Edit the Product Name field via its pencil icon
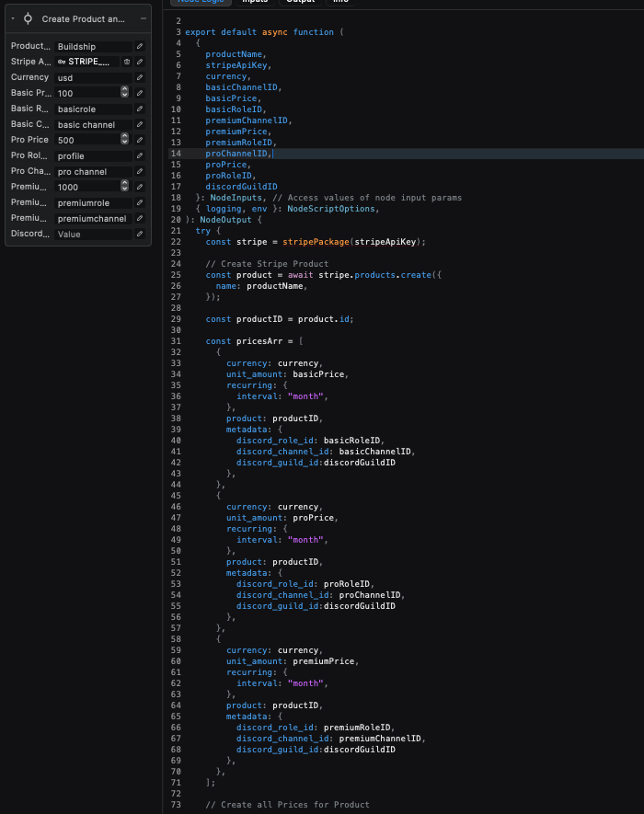This screenshot has height=814, width=644. [x=138, y=46]
